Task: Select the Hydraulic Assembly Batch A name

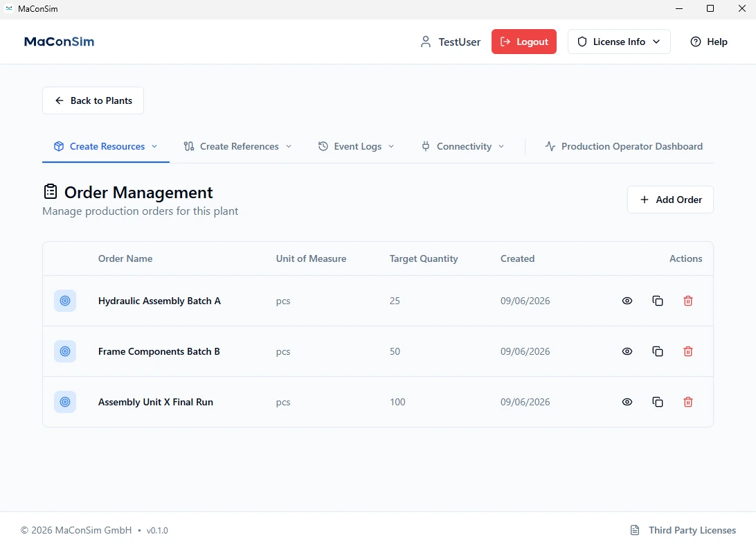Action: coord(160,301)
